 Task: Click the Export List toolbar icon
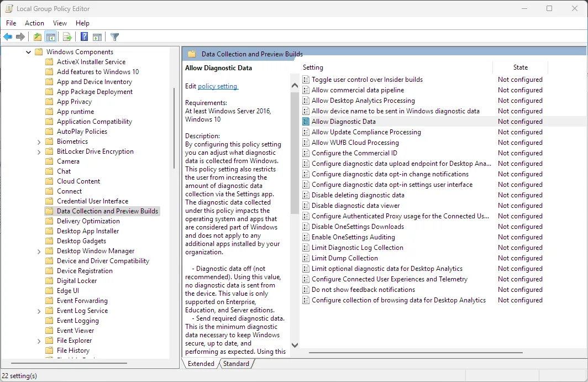coord(67,36)
